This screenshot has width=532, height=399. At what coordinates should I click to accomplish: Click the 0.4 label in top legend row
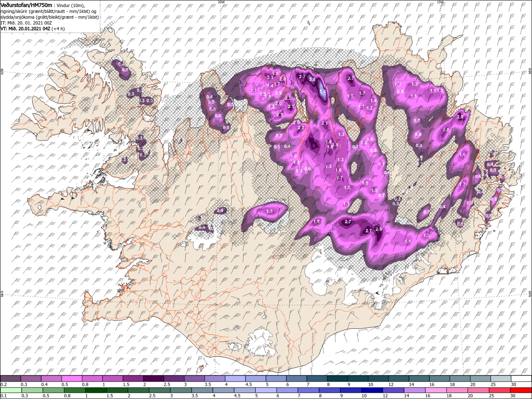click(x=44, y=384)
